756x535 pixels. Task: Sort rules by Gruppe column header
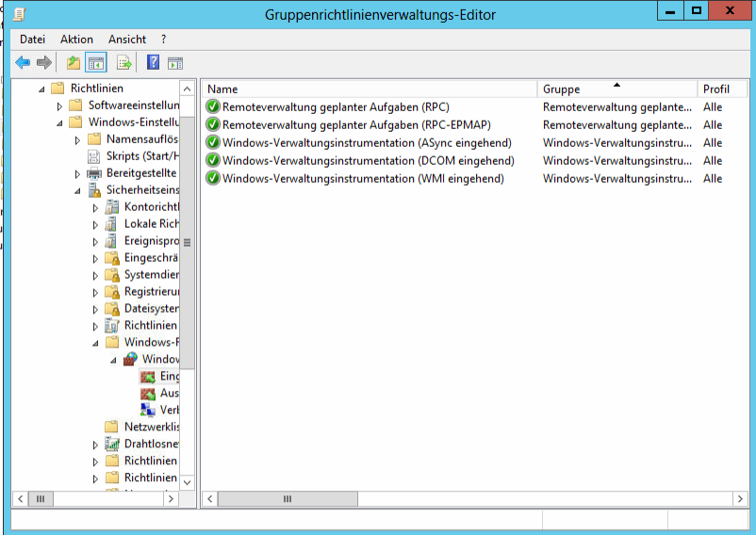[x=616, y=89]
